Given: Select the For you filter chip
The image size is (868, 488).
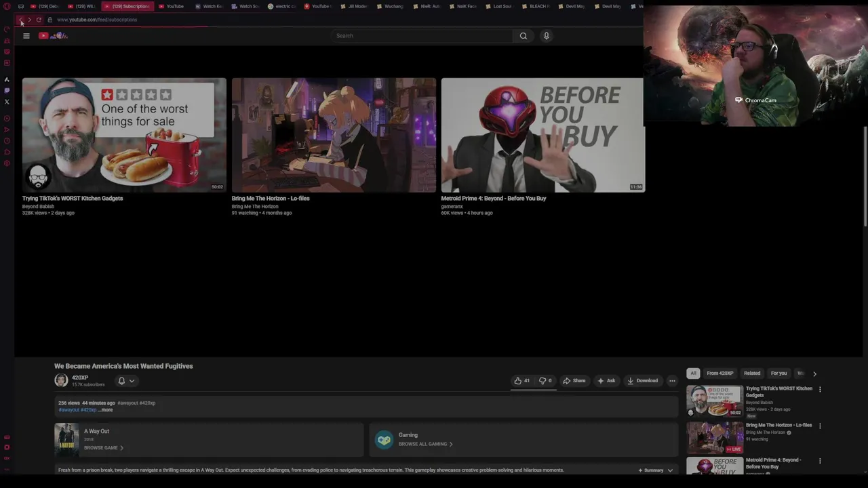Looking at the screenshot, I should pos(778,373).
